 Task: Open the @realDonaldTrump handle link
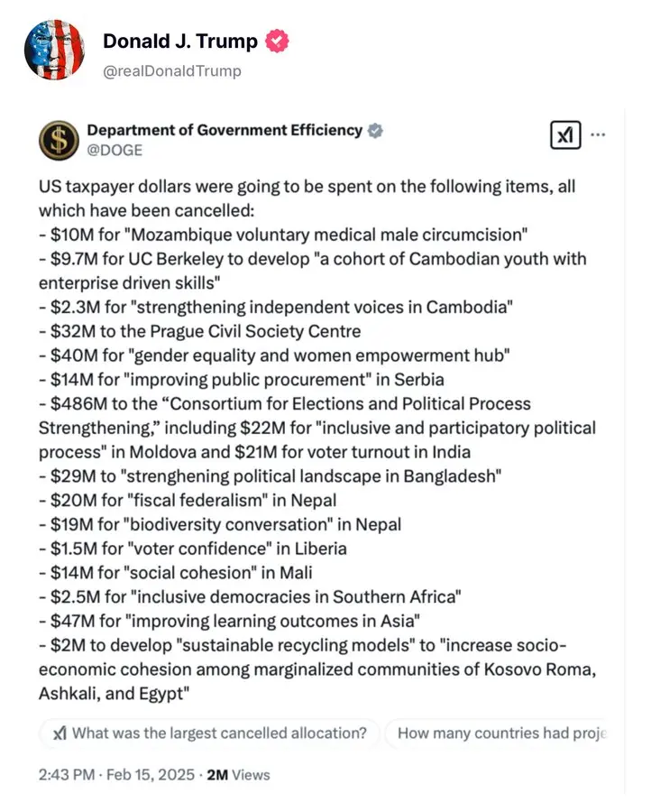[x=172, y=70]
